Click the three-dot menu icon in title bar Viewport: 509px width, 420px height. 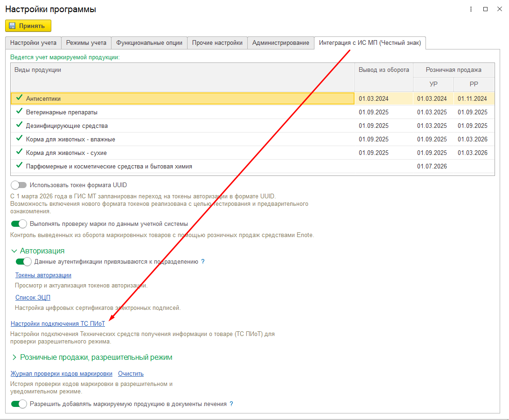pos(470,9)
